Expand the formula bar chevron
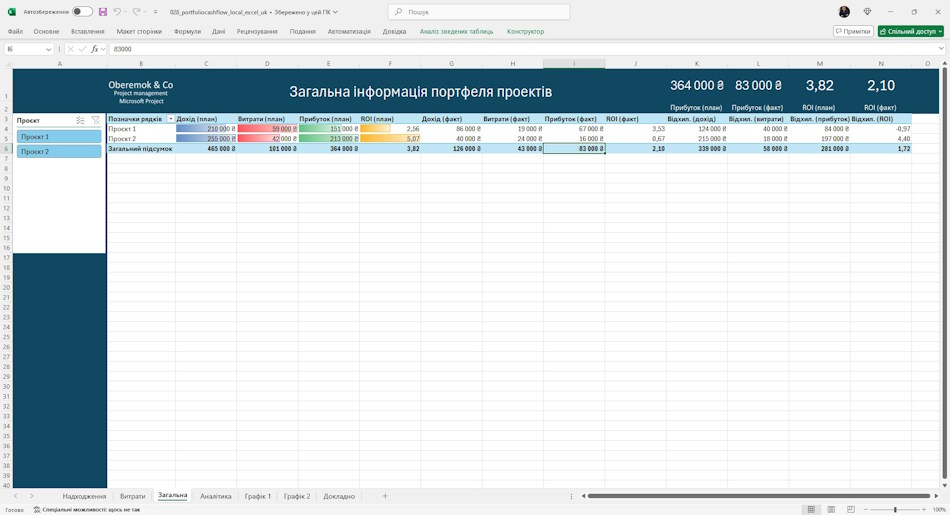This screenshot has height=515, width=950. pos(941,49)
